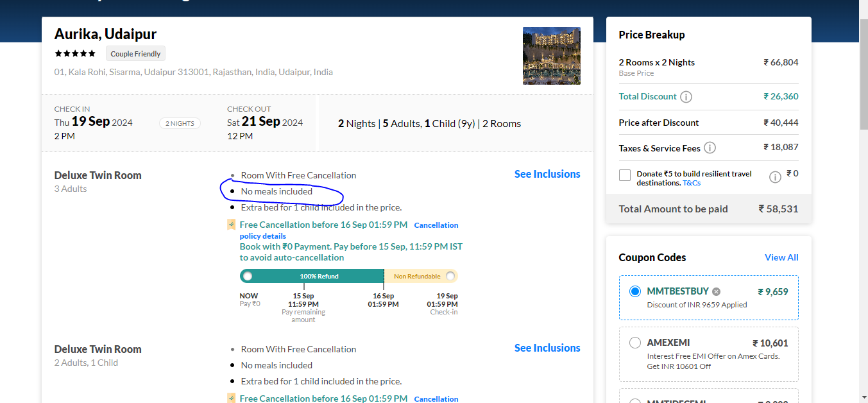This screenshot has width=868, height=403.
Task: Click View All coupon codes
Action: tap(781, 257)
